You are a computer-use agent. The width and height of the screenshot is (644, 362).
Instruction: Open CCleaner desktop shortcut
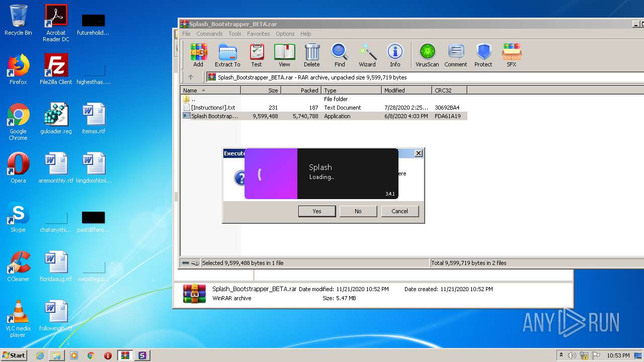click(x=18, y=266)
